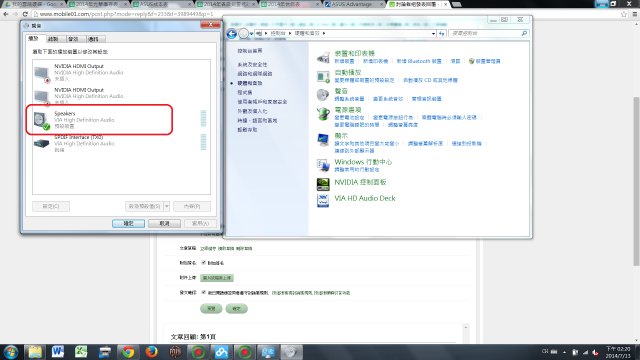Image resolution: width=640 pixels, height=360 pixels.
Task: Open the Windows Mobility Center heading link
Action: [x=363, y=162]
